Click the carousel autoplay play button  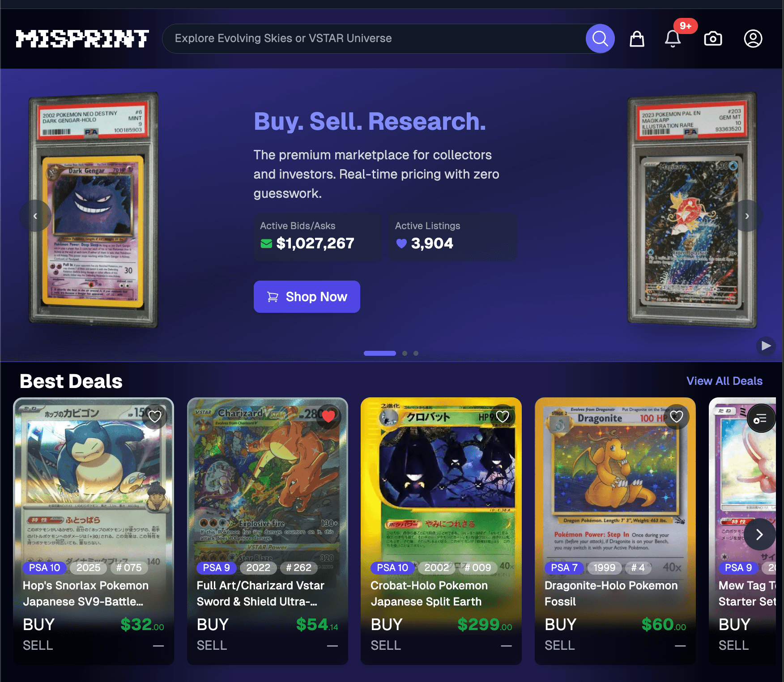[766, 346]
